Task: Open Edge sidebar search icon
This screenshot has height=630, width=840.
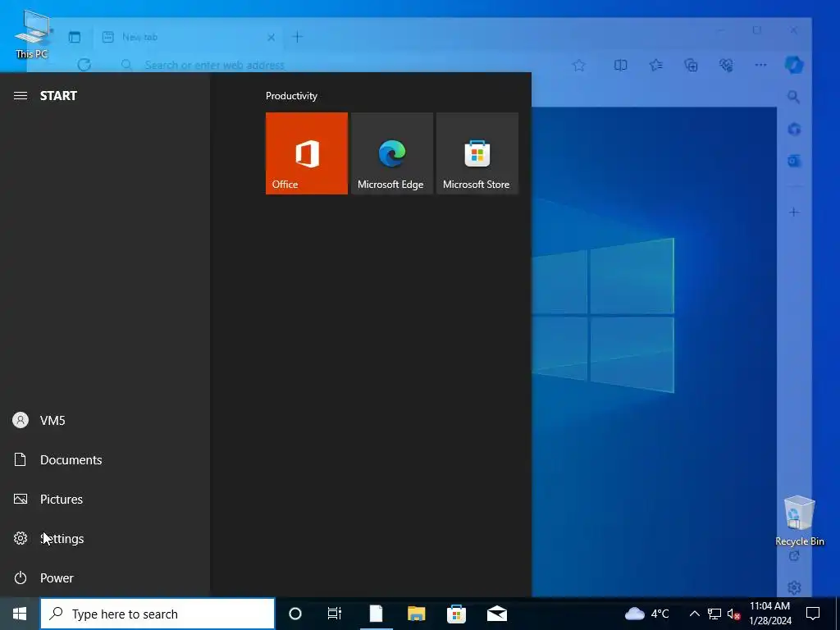Action: tap(794, 97)
